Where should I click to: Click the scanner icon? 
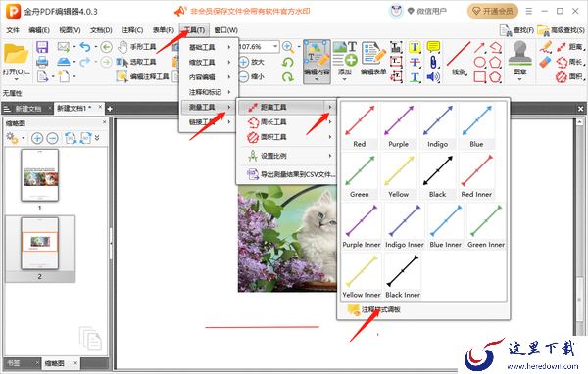point(64,62)
